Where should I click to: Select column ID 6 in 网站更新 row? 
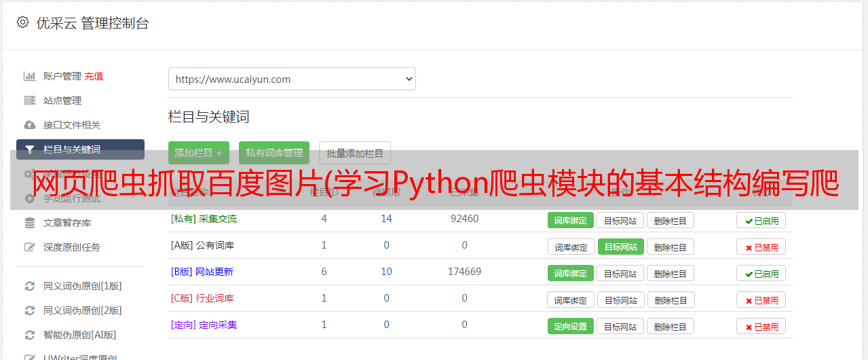pos(324,272)
